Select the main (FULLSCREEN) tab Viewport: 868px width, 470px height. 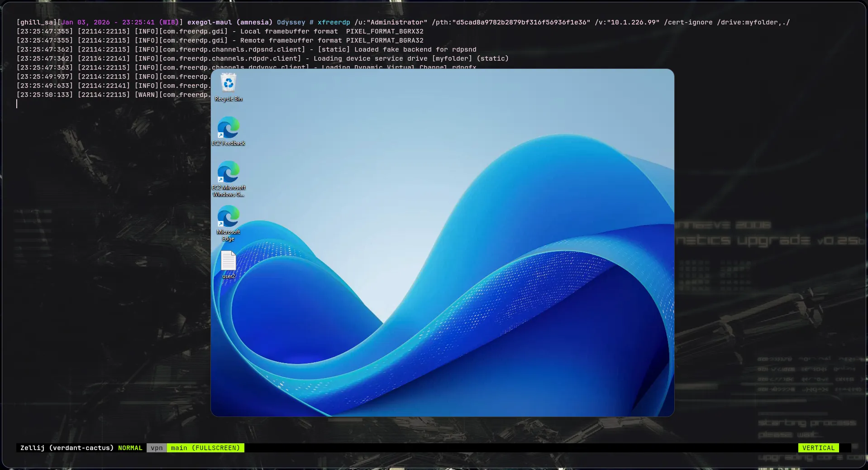click(x=205, y=448)
